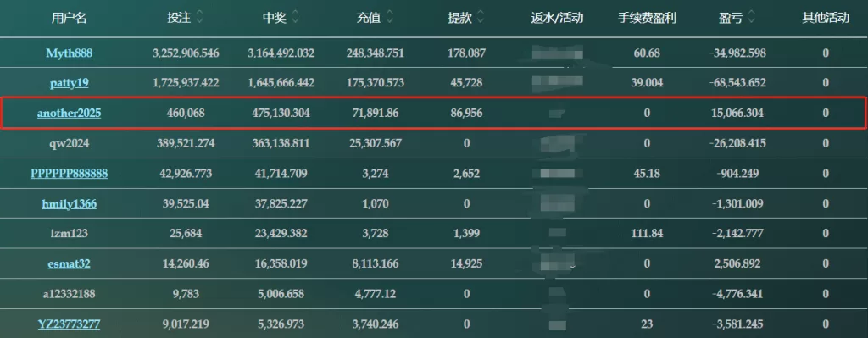Click the 用户名 column header

[x=70, y=18]
